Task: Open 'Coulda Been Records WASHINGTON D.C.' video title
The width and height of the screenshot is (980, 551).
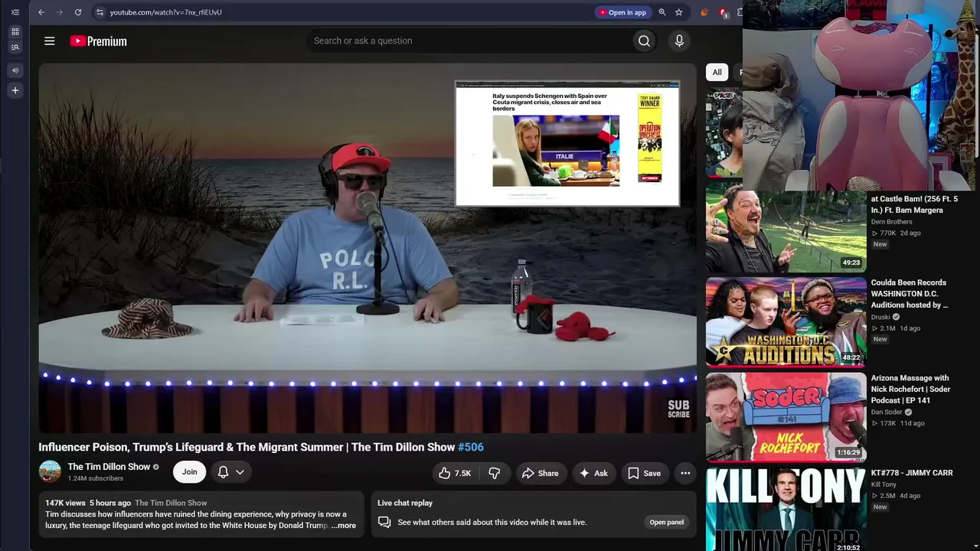Action: [910, 294]
